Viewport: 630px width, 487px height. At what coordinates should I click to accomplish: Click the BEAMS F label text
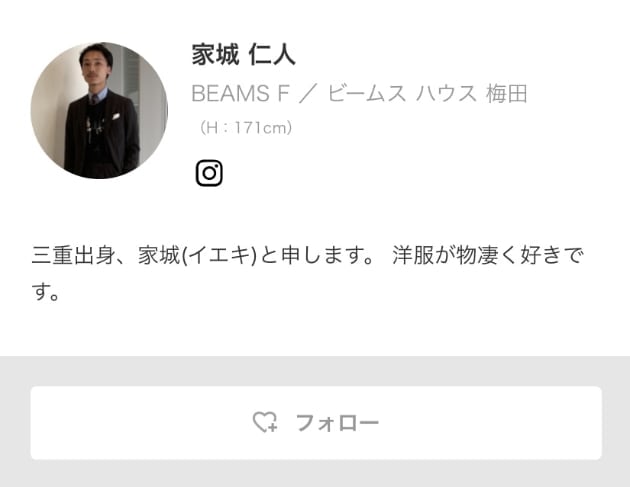(241, 94)
